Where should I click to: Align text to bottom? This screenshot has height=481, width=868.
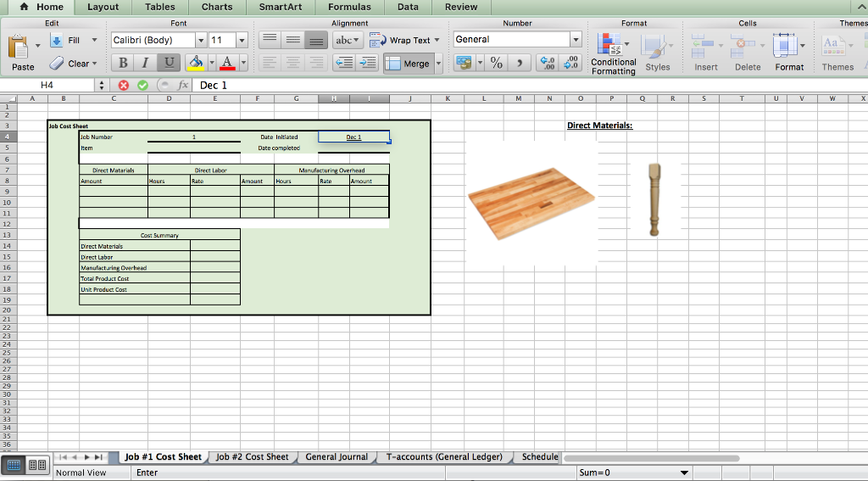tap(316, 40)
